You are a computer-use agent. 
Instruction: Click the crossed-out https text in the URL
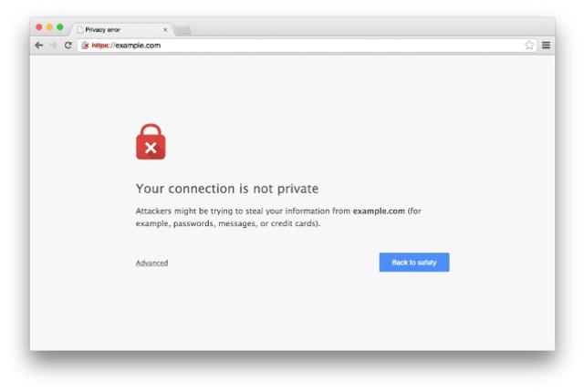point(100,46)
